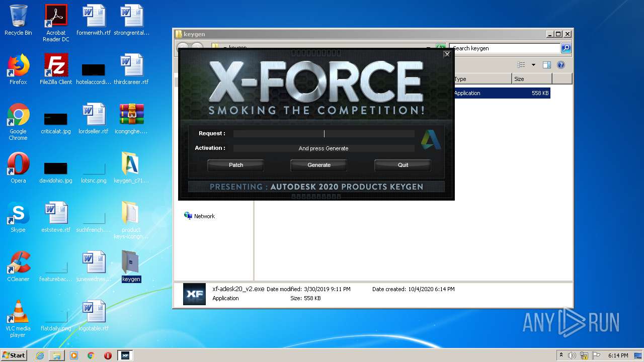The height and width of the screenshot is (362, 644).
Task: Click the Search keygen box in Explorer
Action: pos(505,48)
